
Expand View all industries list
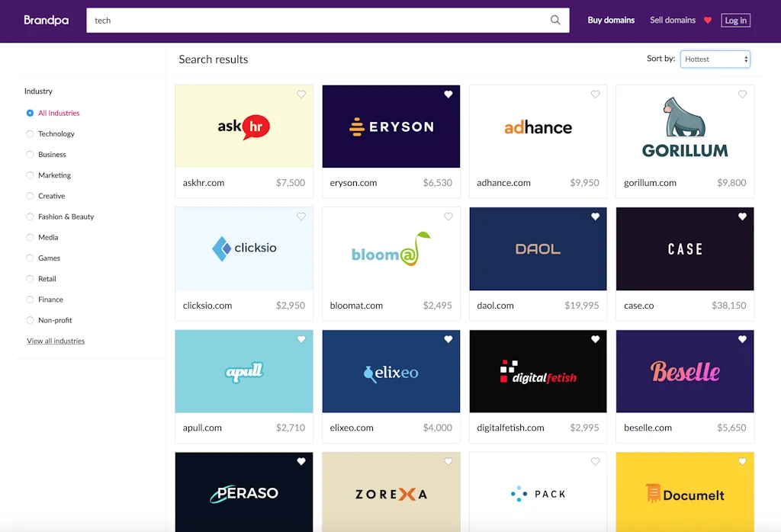[x=56, y=341]
